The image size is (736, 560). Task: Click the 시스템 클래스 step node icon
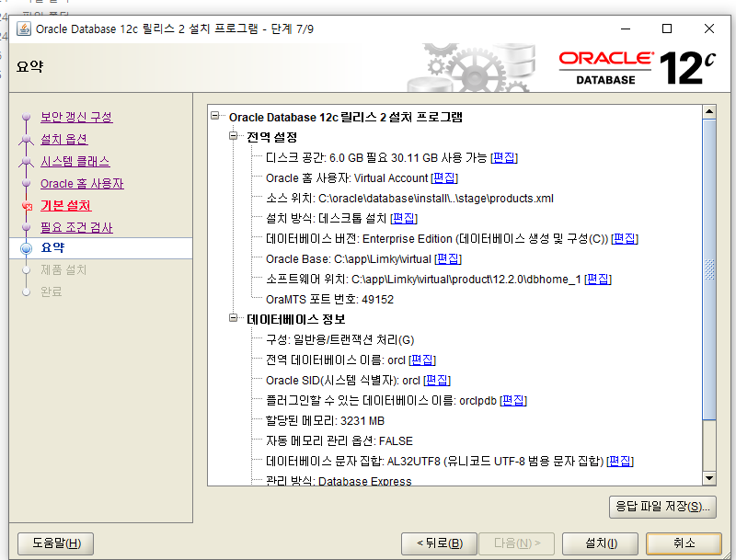[x=27, y=162]
